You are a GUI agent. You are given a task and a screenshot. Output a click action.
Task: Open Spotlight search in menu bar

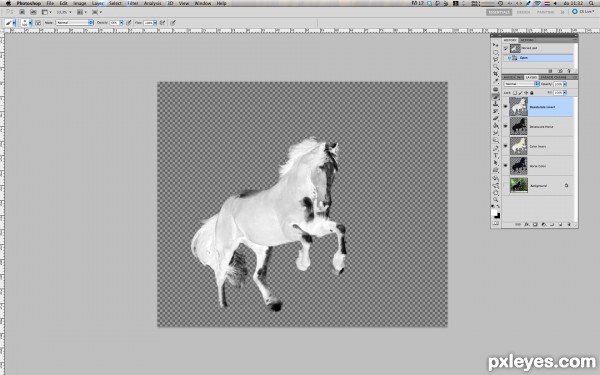(592, 3)
